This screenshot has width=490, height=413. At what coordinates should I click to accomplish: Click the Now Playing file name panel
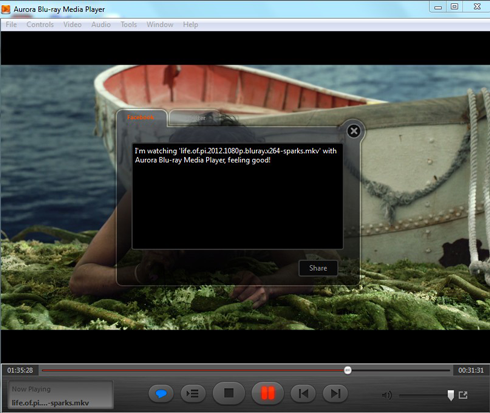click(60, 395)
